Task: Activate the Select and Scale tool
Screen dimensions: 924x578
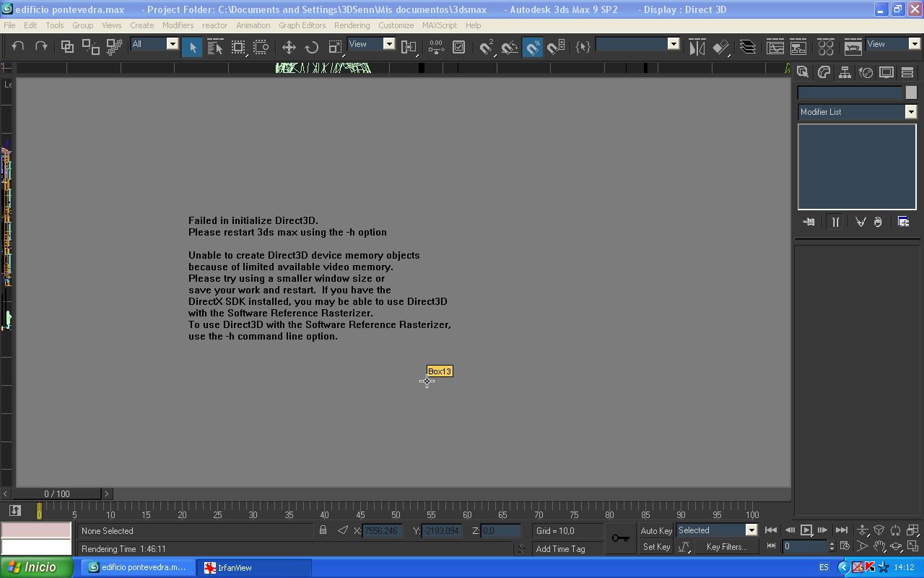Action: pos(335,47)
